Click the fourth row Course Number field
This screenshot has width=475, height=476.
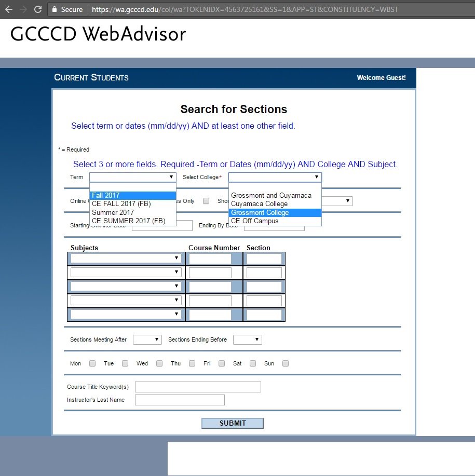pos(210,301)
